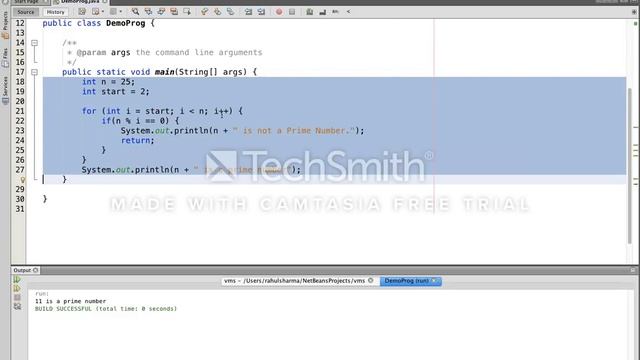Image resolution: width=640 pixels, height=360 pixels.
Task: Close the Output panel tab
Action: coord(36,270)
